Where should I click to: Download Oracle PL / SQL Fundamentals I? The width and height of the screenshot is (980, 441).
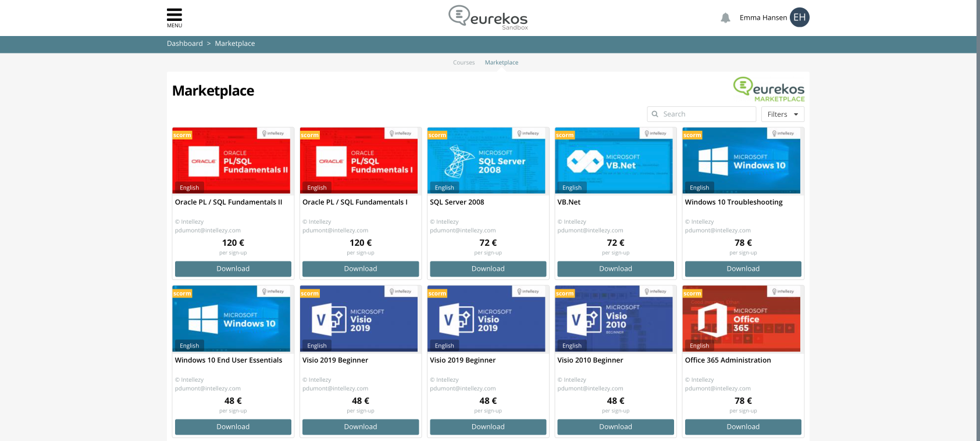(361, 268)
